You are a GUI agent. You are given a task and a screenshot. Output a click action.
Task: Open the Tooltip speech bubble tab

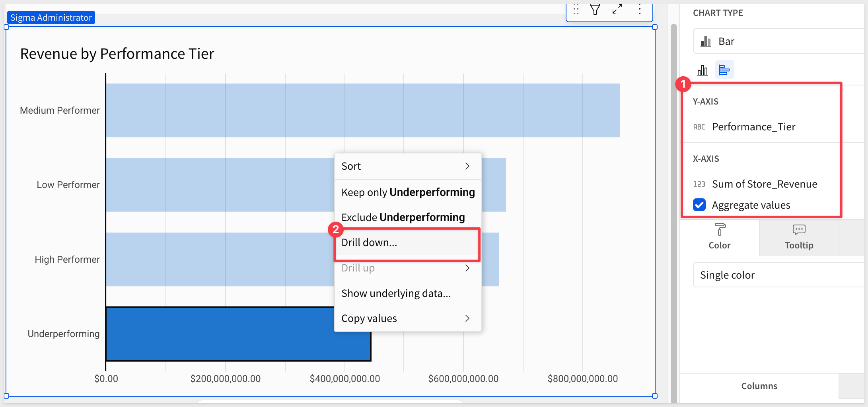pos(798,237)
